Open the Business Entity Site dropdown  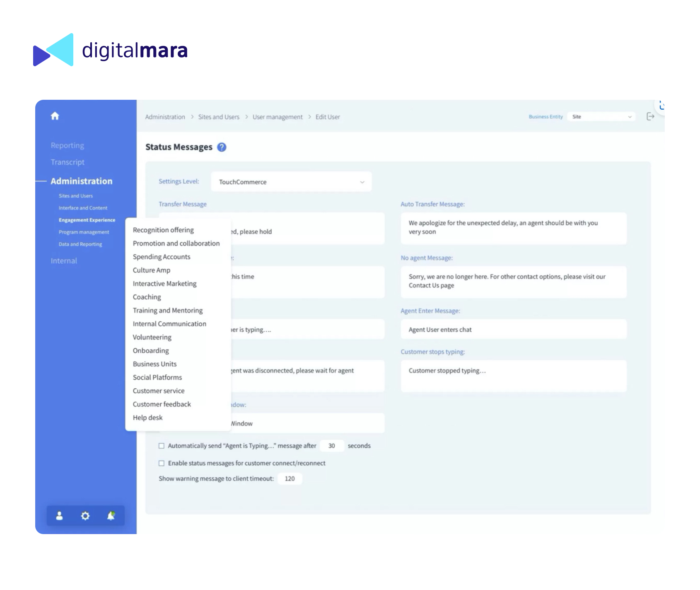tap(601, 117)
